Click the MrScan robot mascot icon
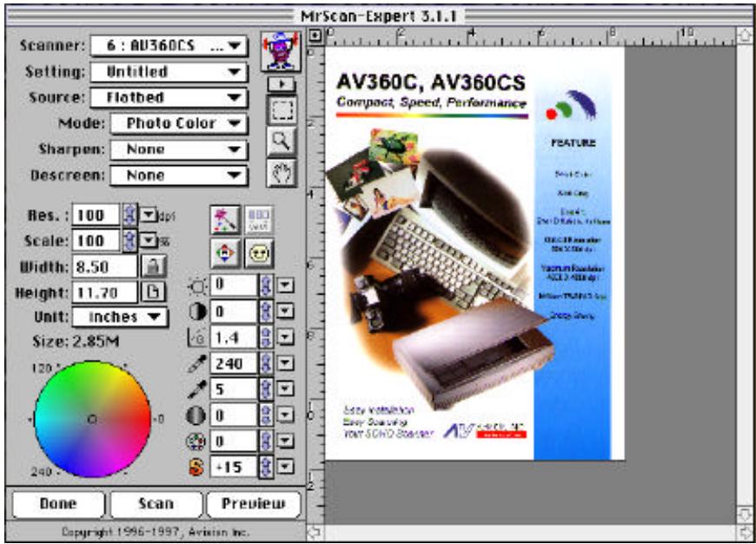Image resolution: width=756 pixels, height=544 pixels. [x=281, y=51]
